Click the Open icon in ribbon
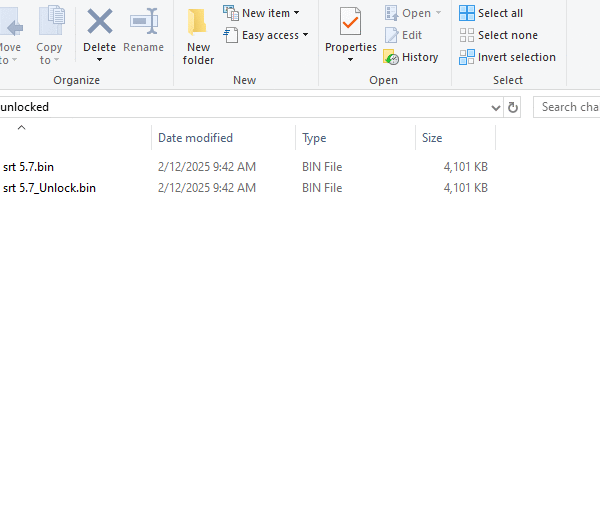Viewport: 600px width, 528px height. click(391, 13)
